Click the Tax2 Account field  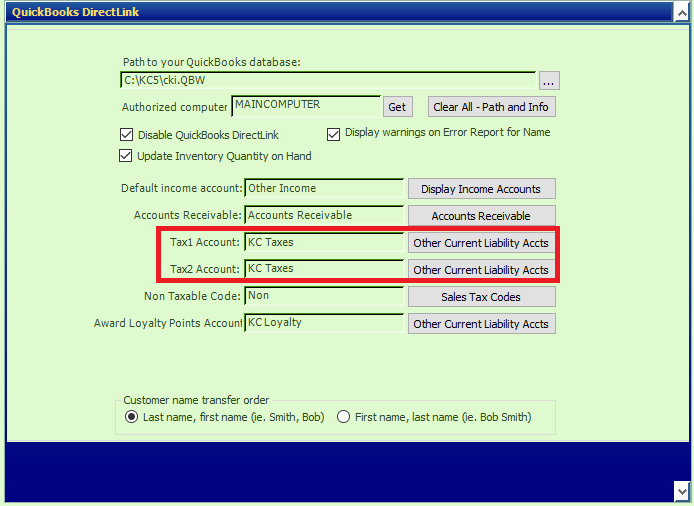[324, 269]
